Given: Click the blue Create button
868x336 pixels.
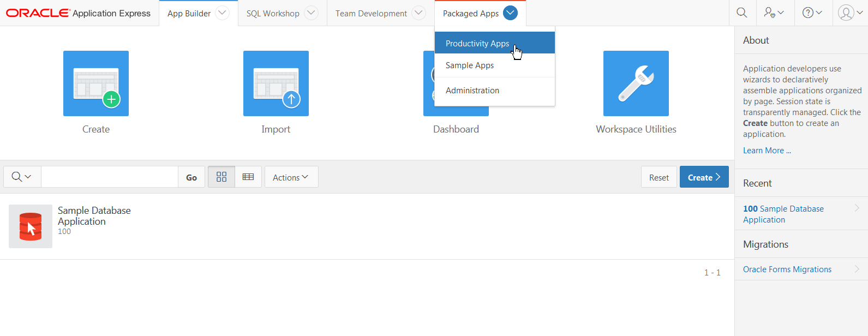Looking at the screenshot, I should pos(704,177).
